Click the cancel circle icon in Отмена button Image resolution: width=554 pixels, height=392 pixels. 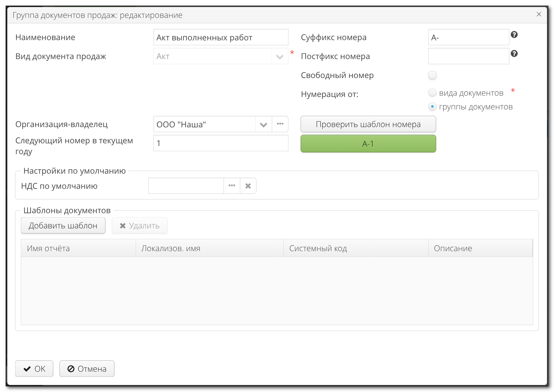coord(70,368)
